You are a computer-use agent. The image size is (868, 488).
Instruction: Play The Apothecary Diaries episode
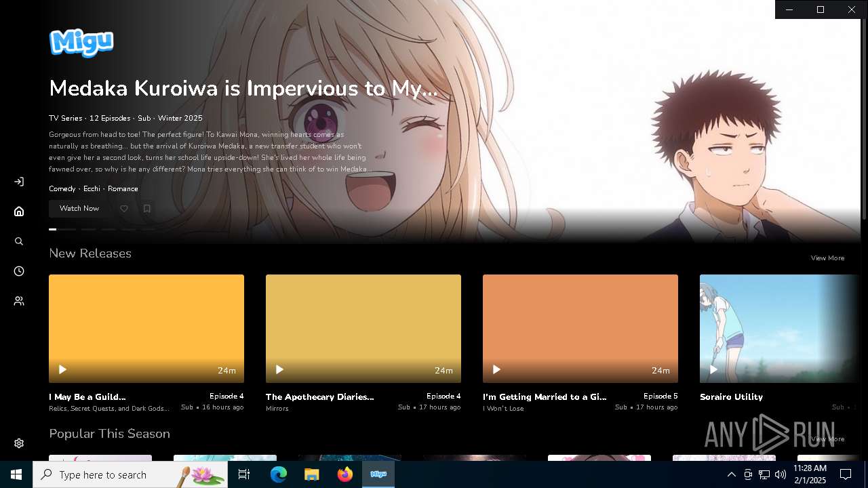279,369
